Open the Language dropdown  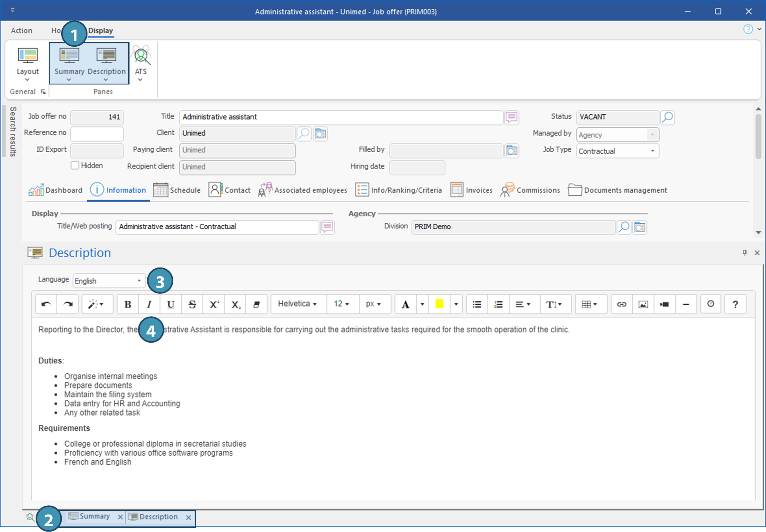[x=109, y=281]
